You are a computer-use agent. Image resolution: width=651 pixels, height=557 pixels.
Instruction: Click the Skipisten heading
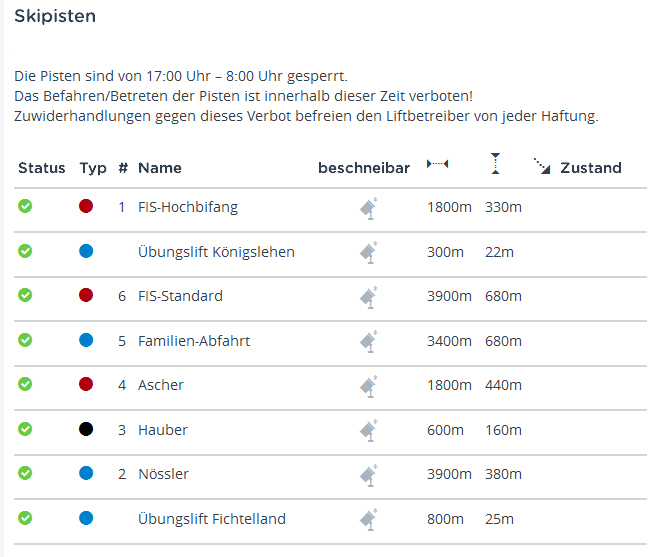tap(55, 16)
